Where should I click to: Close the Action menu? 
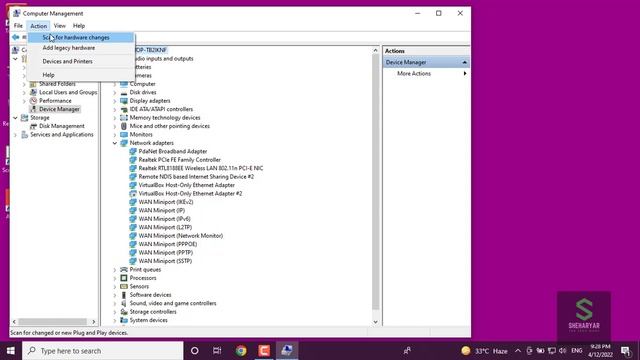click(39, 26)
